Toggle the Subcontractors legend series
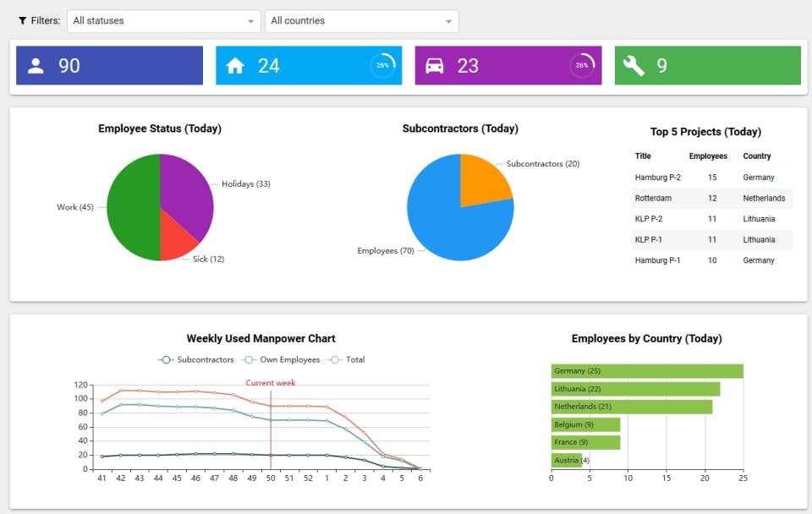The image size is (812, 514). pyautogui.click(x=196, y=360)
